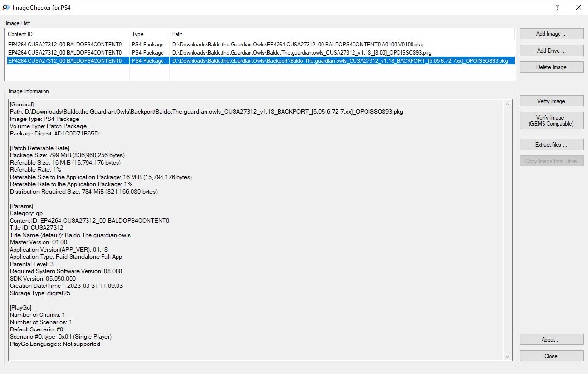588x374 pixels.
Task: Close the Image Checker window with X
Action: tap(578, 7)
